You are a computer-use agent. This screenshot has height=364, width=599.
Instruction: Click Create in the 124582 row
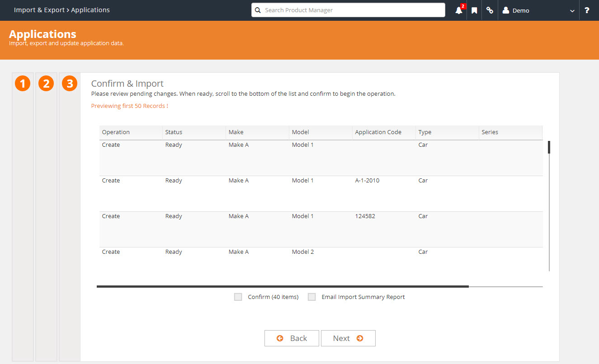point(111,216)
